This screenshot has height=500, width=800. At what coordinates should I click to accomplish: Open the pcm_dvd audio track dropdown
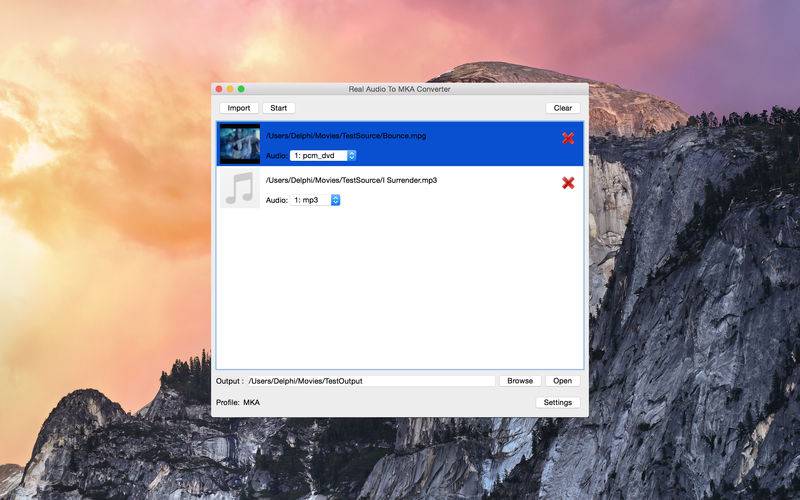[x=323, y=156]
